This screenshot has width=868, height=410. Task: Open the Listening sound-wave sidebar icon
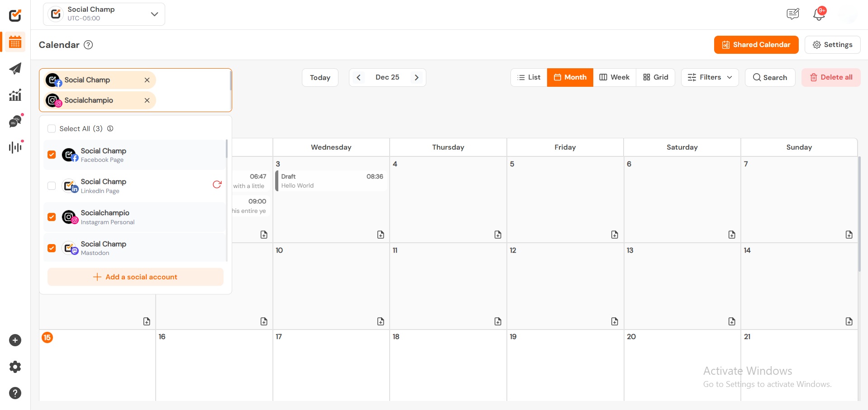point(15,147)
